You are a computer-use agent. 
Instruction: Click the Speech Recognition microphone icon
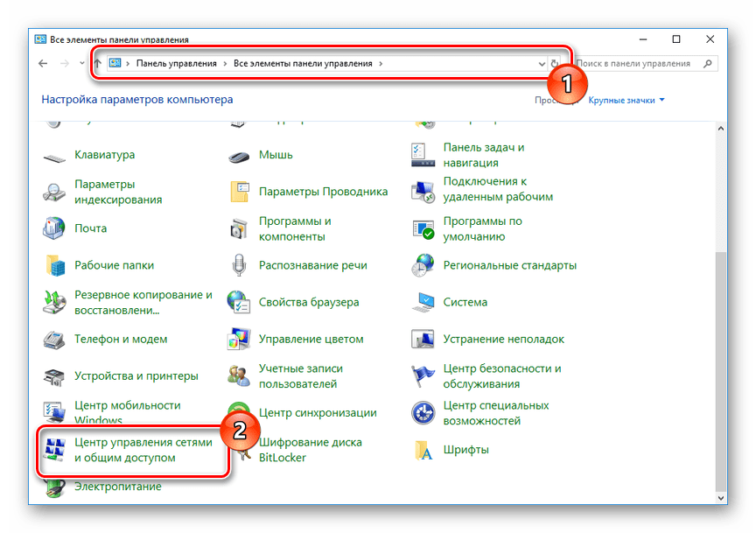pos(239,265)
